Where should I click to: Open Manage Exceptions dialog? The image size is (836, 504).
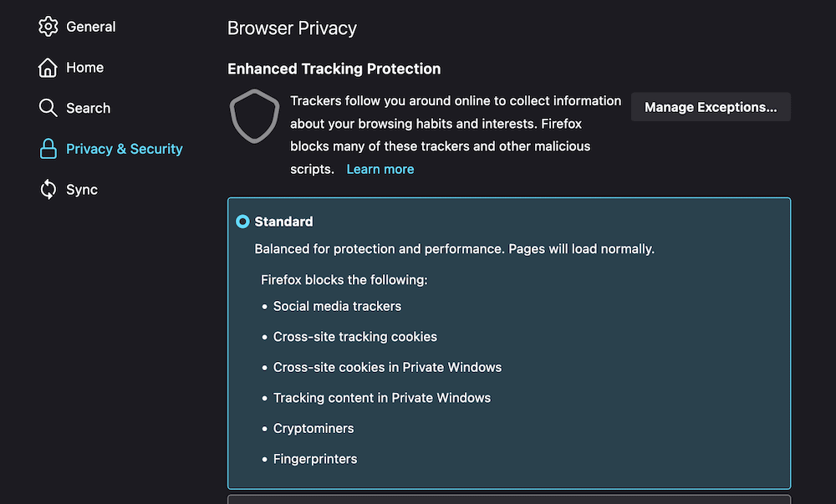point(710,107)
